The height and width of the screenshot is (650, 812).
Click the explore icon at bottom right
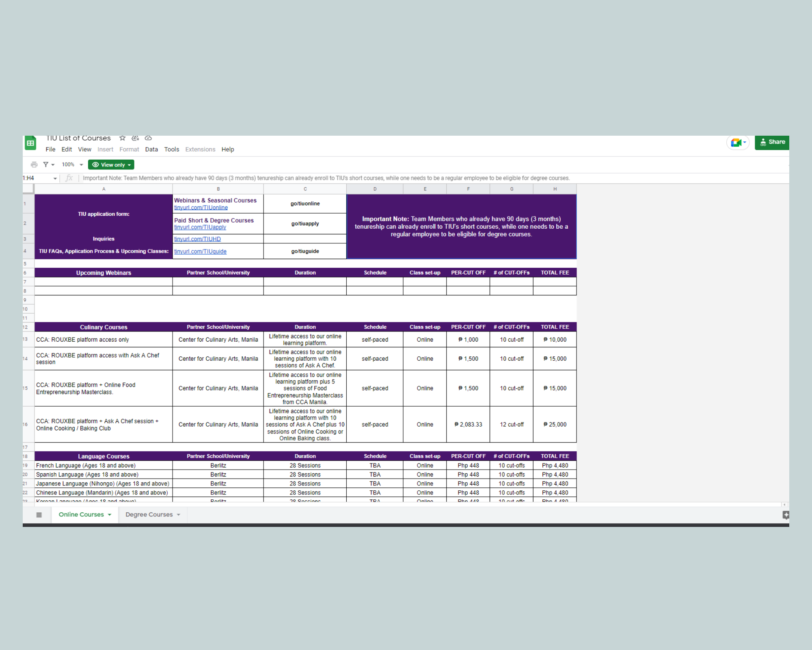(x=786, y=515)
